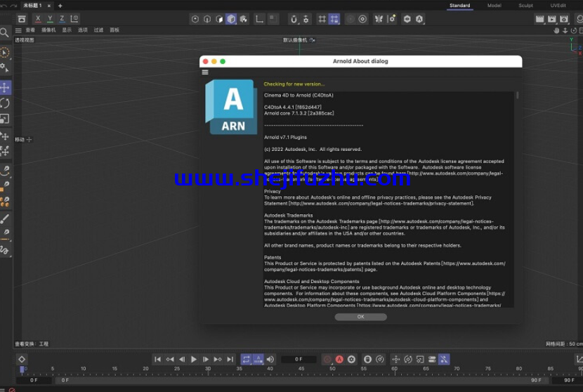
Task: Select the spline sketch tool at toolbar bottom
Action: tap(5, 250)
